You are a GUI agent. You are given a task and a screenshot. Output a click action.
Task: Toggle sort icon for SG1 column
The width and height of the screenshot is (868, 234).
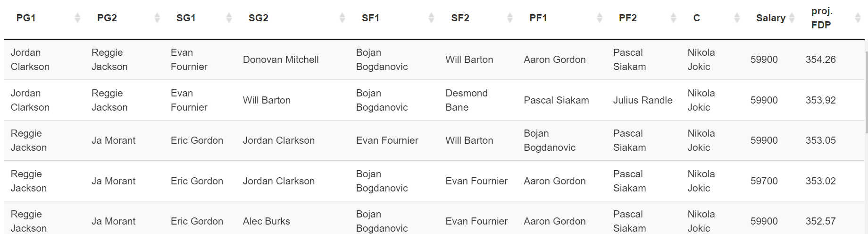pyautogui.click(x=229, y=18)
